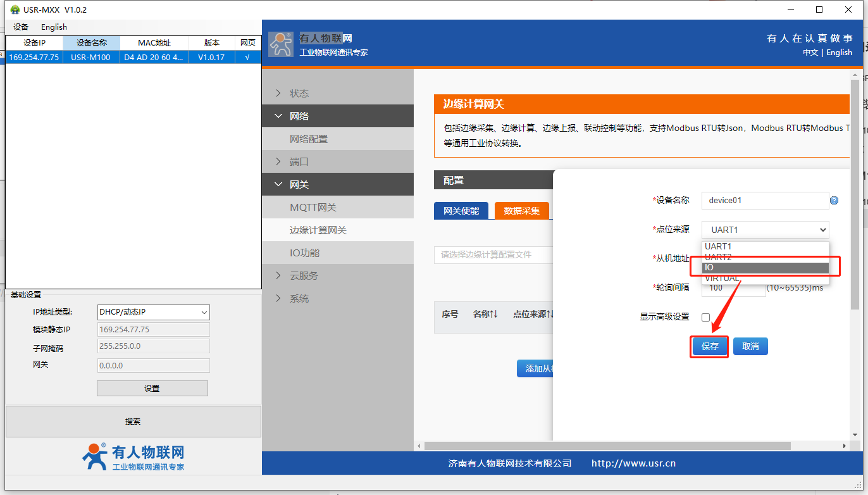Click the 搜索 button
This screenshot has width=868, height=495.
coord(133,422)
